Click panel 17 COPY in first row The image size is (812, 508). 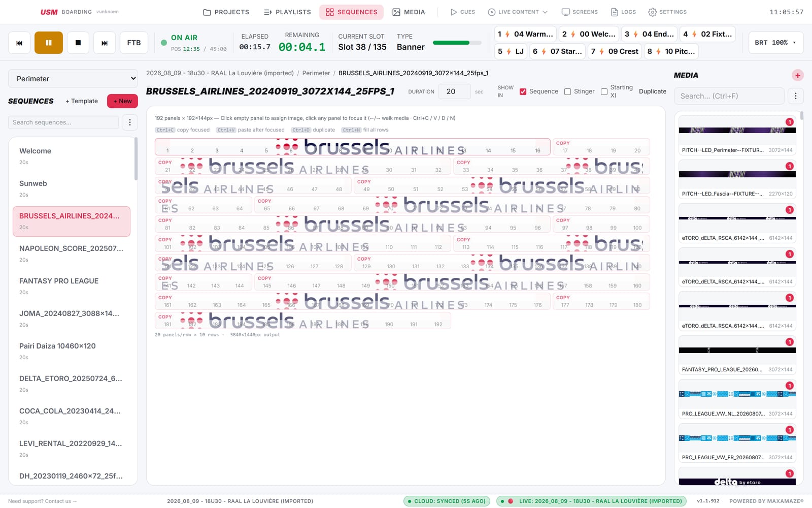565,147
